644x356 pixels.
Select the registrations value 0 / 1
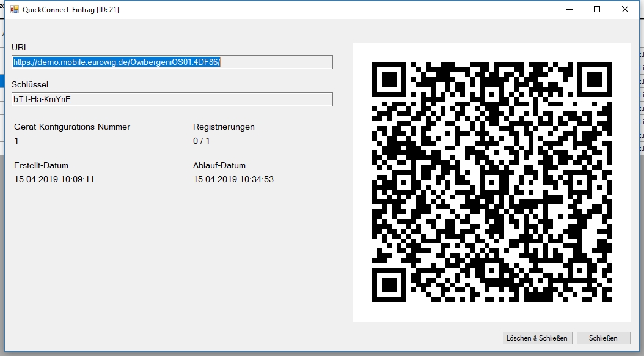point(202,141)
